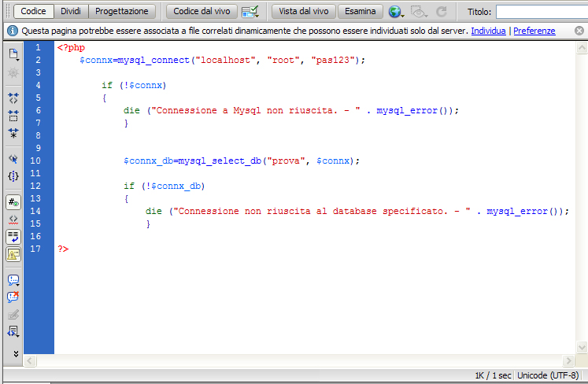This screenshot has height=384, width=588.
Task: Click the Show Code Navigator icon
Action: pyautogui.click(x=13, y=72)
